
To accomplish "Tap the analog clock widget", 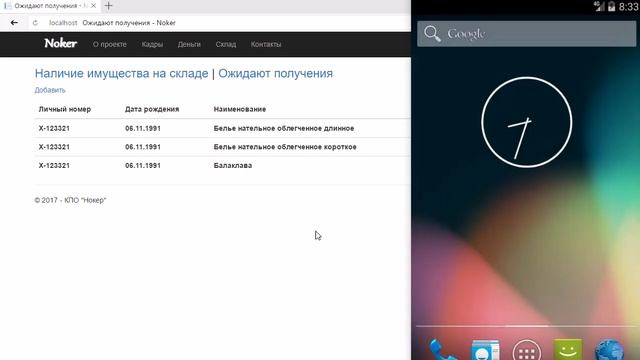I will coord(527,122).
